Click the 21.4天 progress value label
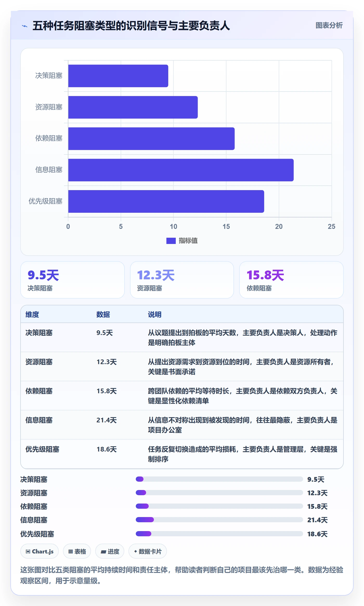 (x=317, y=520)
